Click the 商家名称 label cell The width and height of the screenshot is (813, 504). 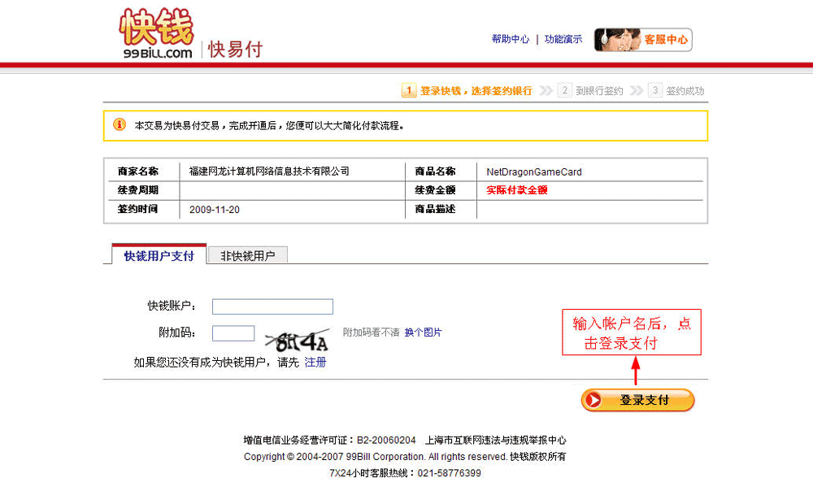pos(138,171)
